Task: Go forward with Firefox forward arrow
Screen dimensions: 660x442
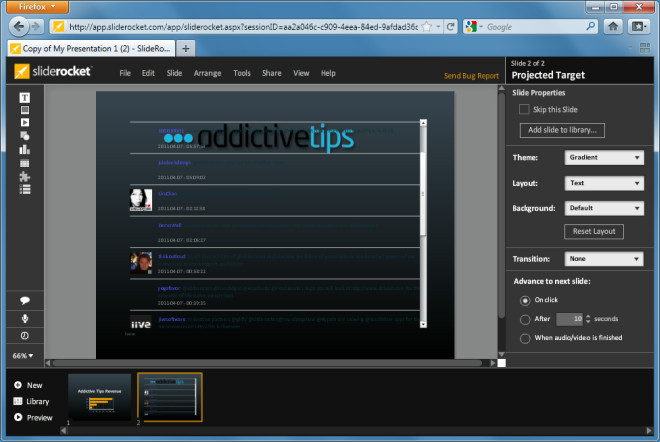Action: [36, 27]
